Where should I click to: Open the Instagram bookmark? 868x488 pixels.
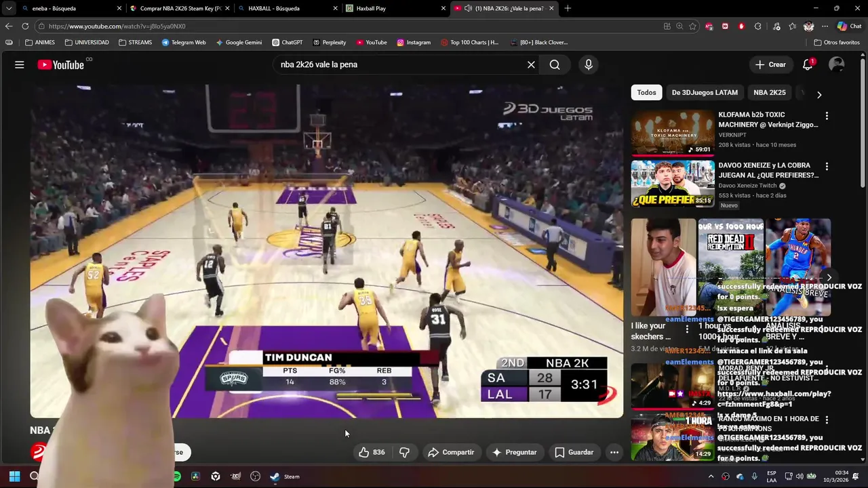[x=414, y=42]
